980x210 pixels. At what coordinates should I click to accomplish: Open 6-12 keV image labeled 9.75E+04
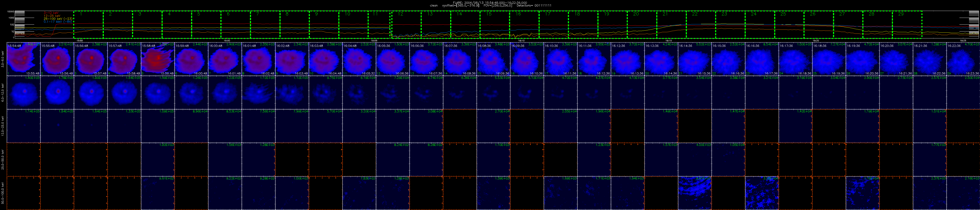click(326, 92)
